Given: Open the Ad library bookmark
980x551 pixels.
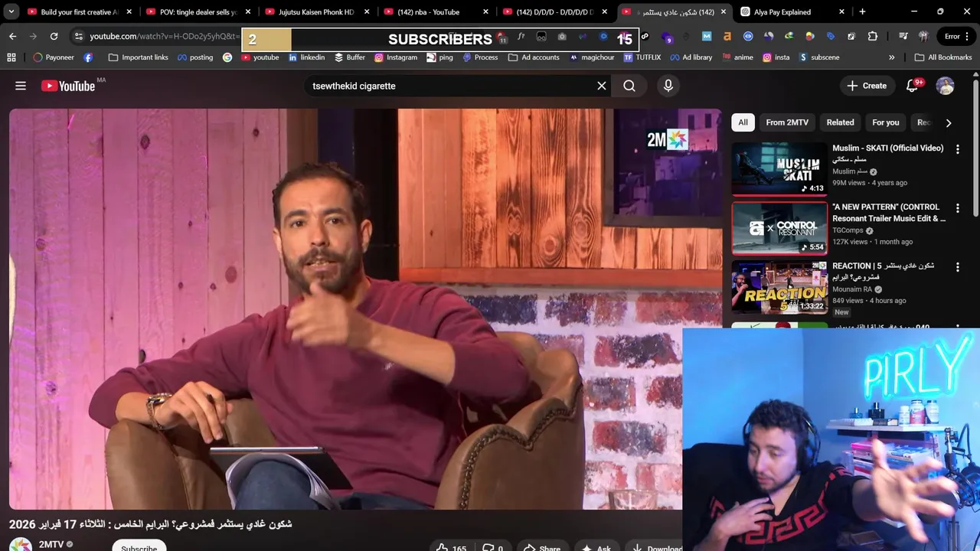Looking at the screenshot, I should pos(691,57).
